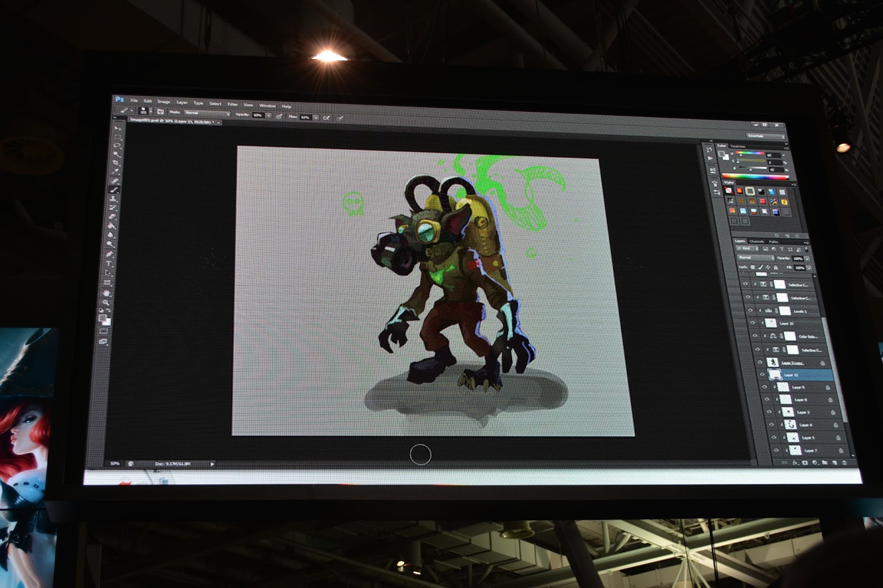The height and width of the screenshot is (588, 883).
Task: Open the brush Mode dropdown
Action: (208, 113)
